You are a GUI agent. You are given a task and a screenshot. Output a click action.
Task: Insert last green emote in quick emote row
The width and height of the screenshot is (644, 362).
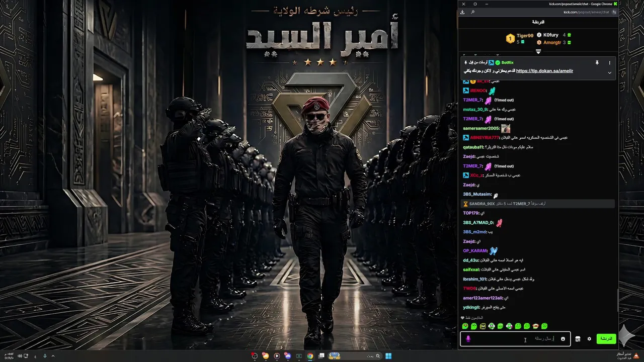[544, 326]
